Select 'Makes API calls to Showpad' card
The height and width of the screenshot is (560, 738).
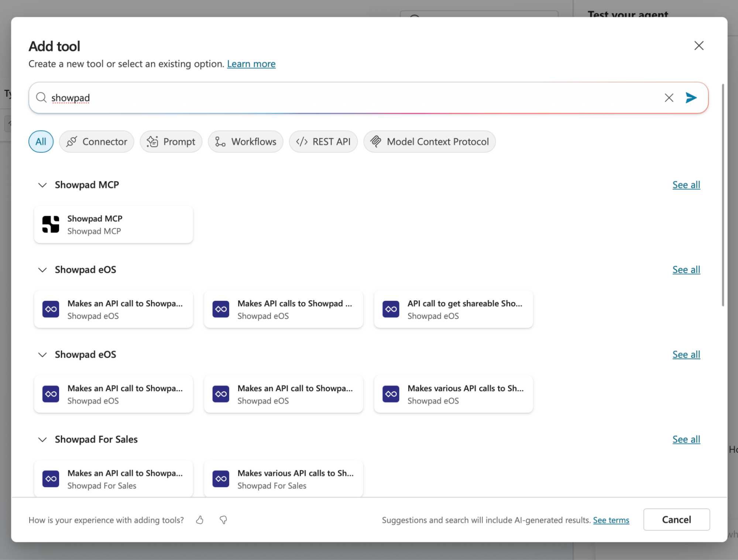pyautogui.click(x=284, y=309)
